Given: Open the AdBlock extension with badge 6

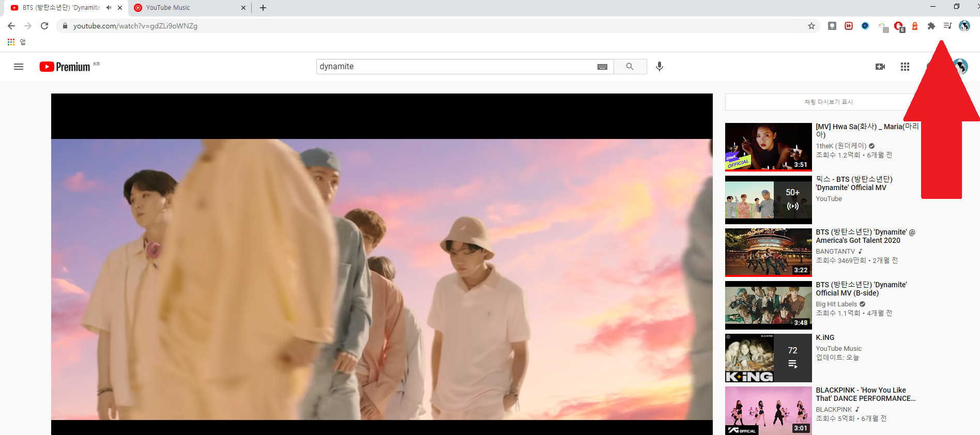Looking at the screenshot, I should (899, 27).
